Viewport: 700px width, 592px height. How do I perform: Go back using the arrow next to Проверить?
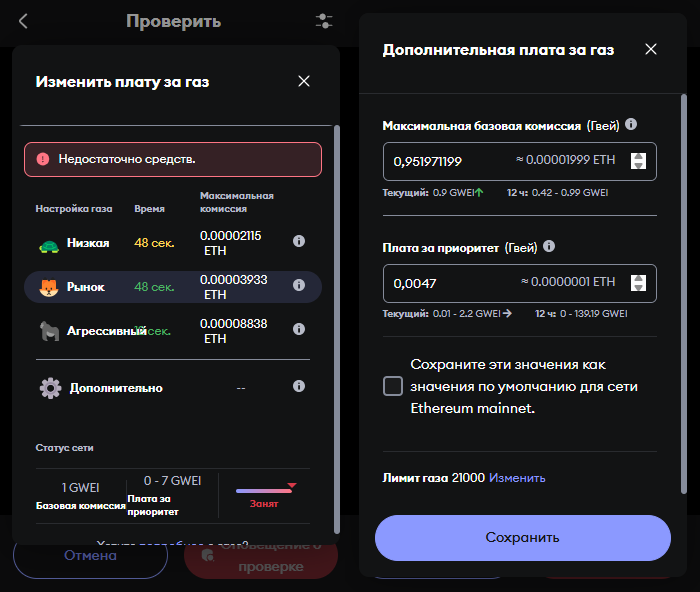pyautogui.click(x=24, y=21)
